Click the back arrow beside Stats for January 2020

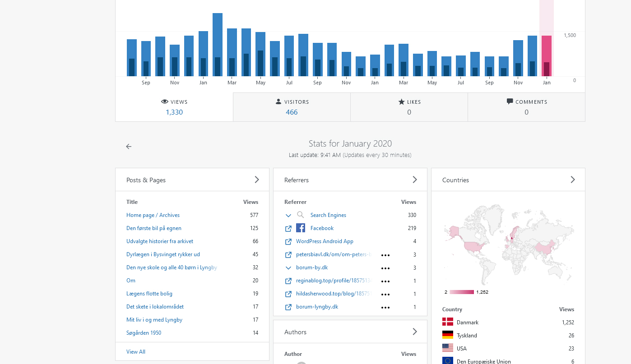pos(129,147)
